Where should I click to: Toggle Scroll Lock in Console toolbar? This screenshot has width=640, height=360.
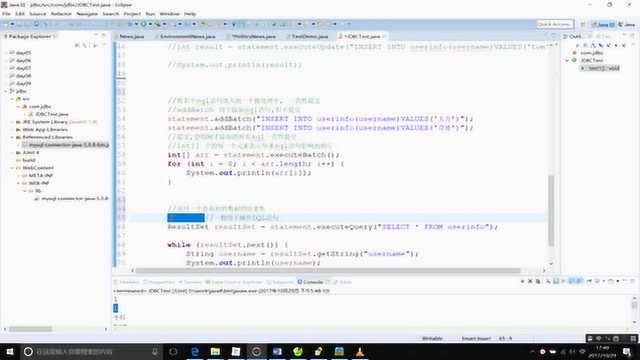point(556,281)
